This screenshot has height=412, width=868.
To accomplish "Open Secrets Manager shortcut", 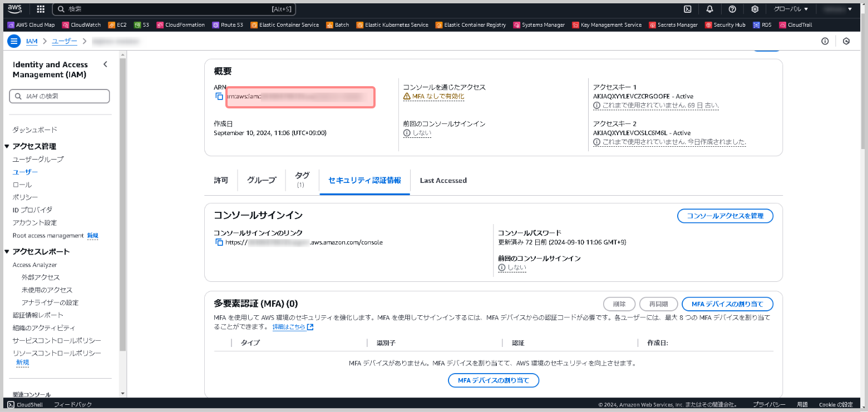I will click(x=674, y=24).
